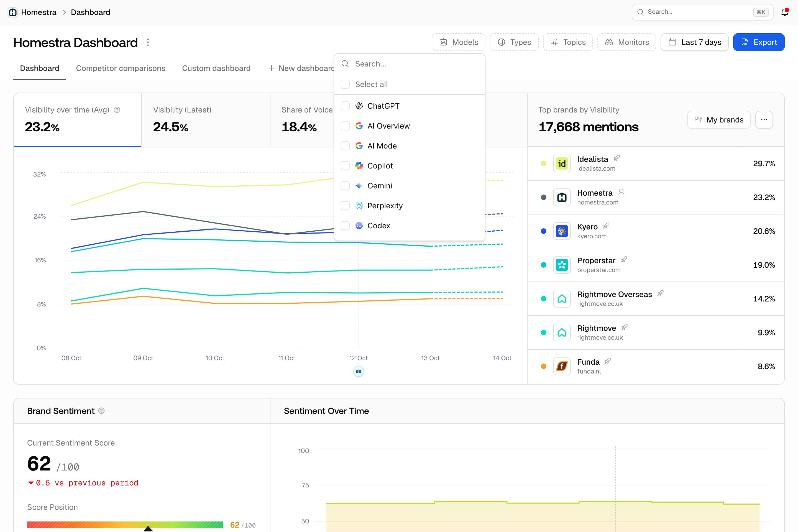Click the Homestra logo in brands list
This screenshot has width=798, height=532.
tap(562, 198)
